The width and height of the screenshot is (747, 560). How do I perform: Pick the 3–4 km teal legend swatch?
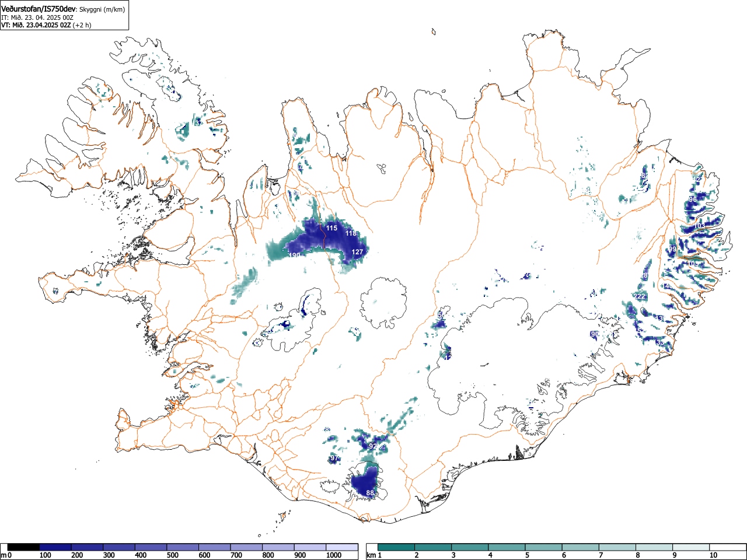click(470, 547)
